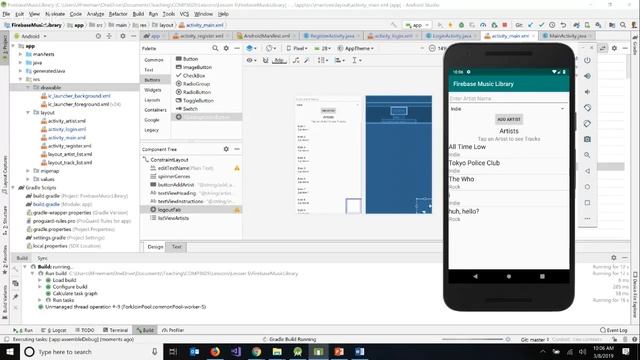
Task: Open the Refactor menu
Action: (x=118, y=14)
